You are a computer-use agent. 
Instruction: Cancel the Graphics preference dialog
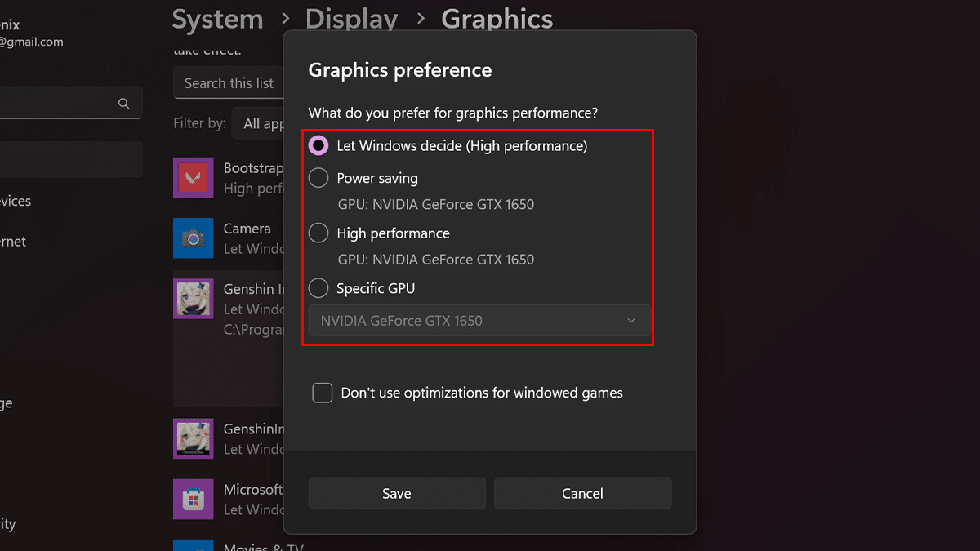[x=582, y=493]
